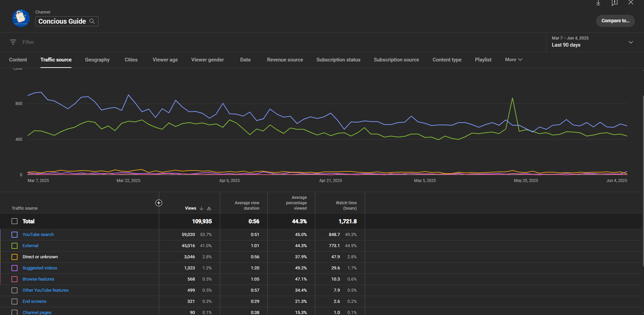644x315 pixels.
Task: Click the Direct or unknown text
Action: 40,257
